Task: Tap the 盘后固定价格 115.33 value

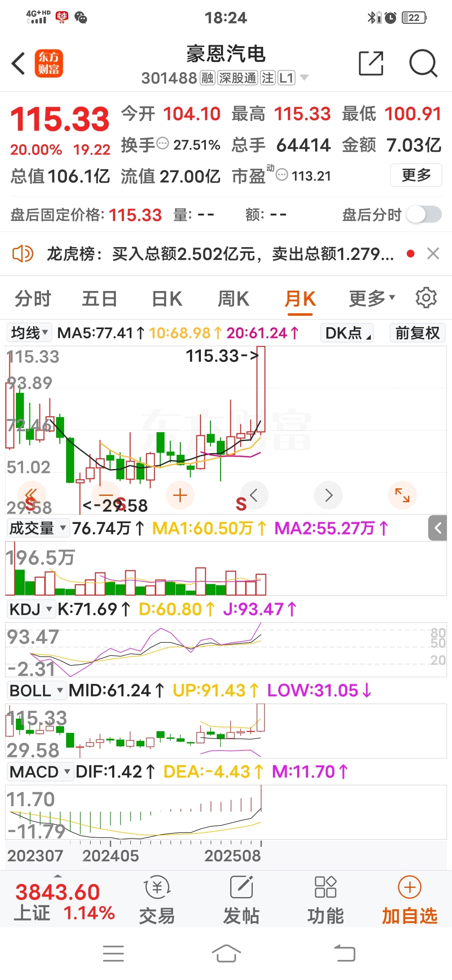Action: (135, 215)
